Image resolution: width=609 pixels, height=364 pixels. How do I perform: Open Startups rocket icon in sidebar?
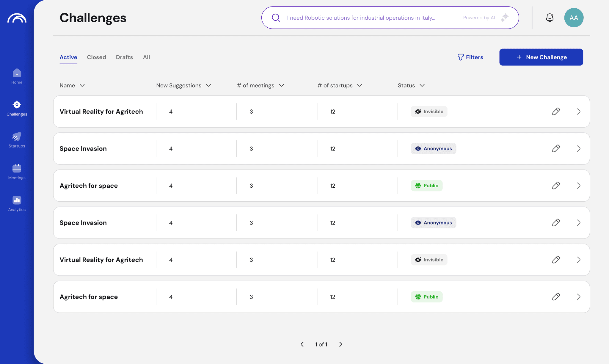point(17,140)
